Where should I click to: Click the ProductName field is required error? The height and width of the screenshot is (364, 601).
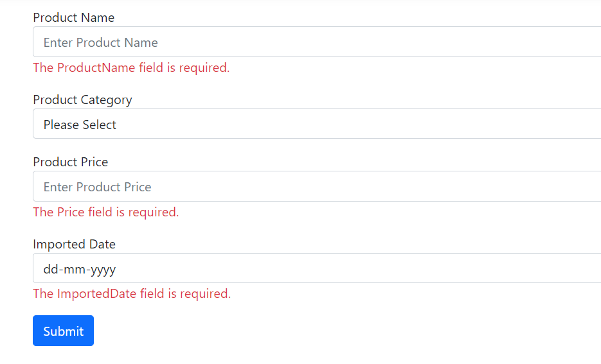coord(131,68)
